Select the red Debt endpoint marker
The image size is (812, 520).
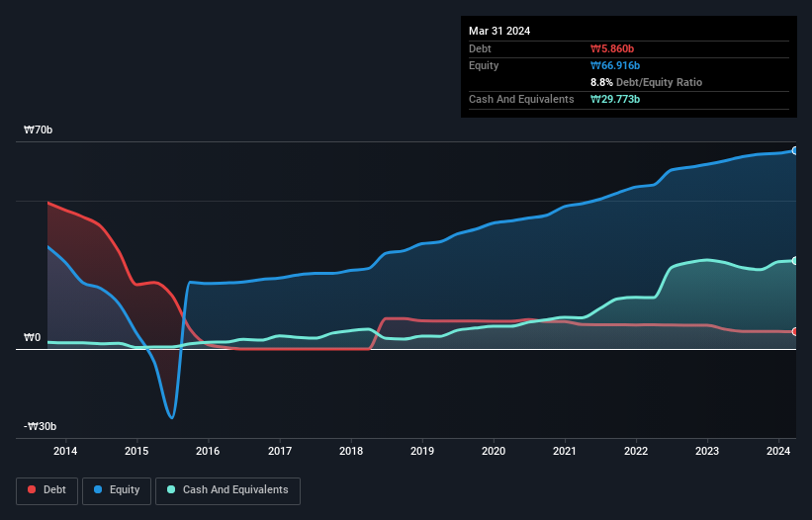click(x=795, y=331)
